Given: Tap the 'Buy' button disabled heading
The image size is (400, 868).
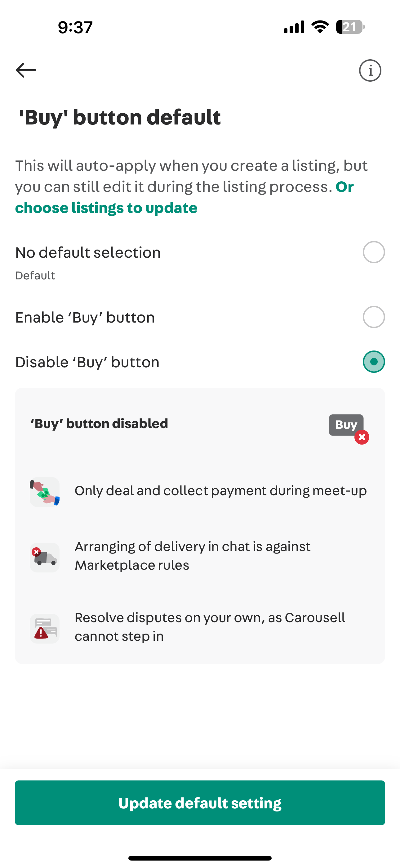Looking at the screenshot, I should 99,423.
